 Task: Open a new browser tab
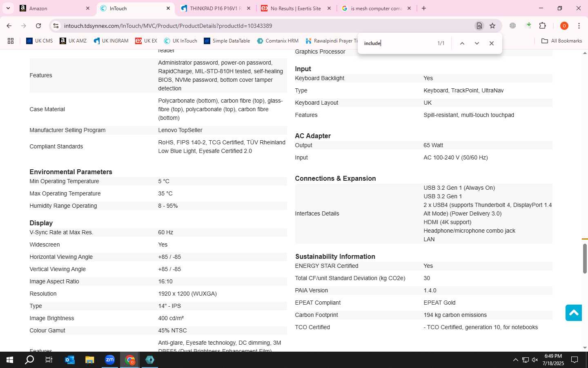pos(424,8)
